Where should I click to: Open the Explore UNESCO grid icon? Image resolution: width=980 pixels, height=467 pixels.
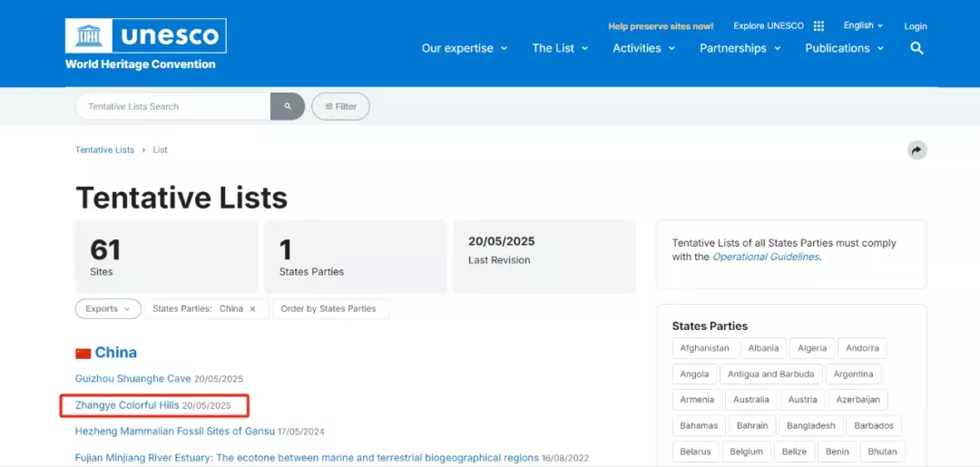(x=818, y=26)
